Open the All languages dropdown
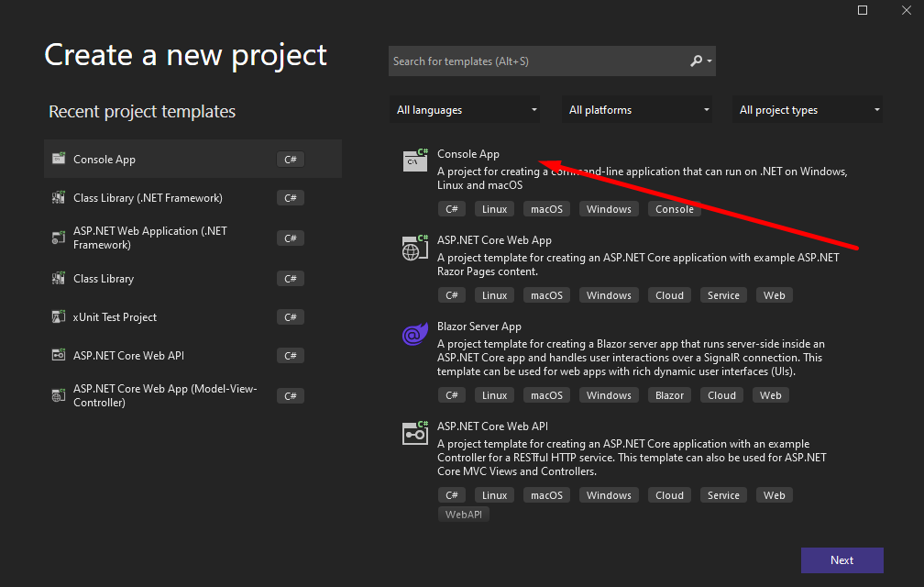 (x=465, y=110)
